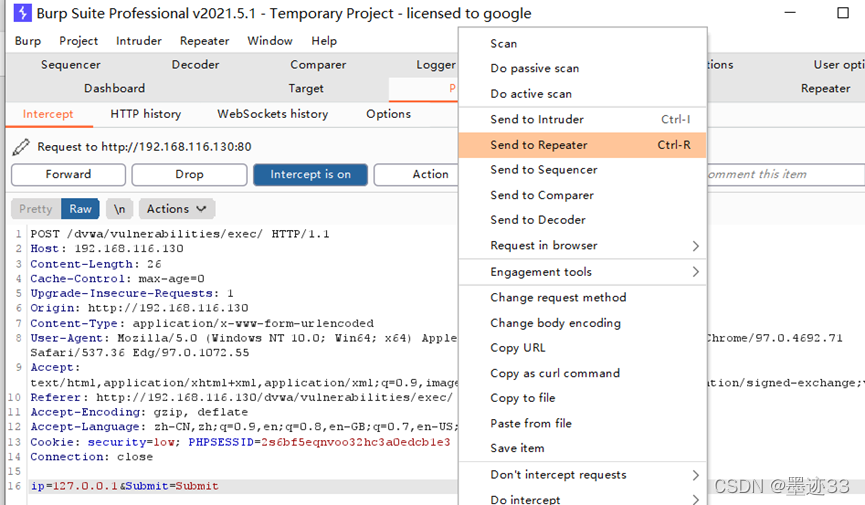The width and height of the screenshot is (865, 505).
Task: Click the Accept-Encoding: gzip, deflate line
Action: click(139, 412)
